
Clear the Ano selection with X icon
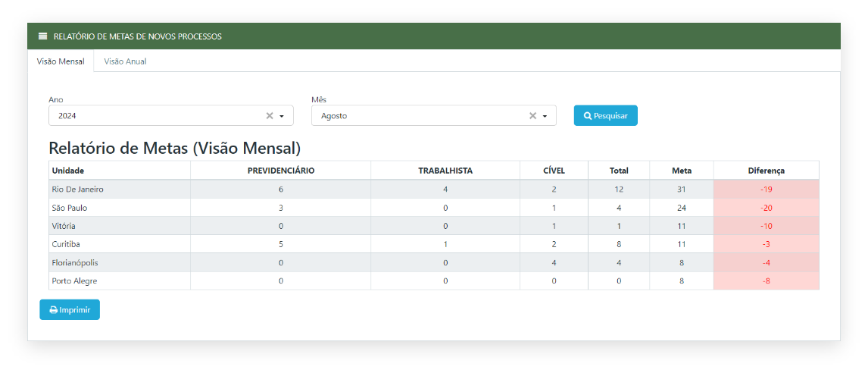270,116
